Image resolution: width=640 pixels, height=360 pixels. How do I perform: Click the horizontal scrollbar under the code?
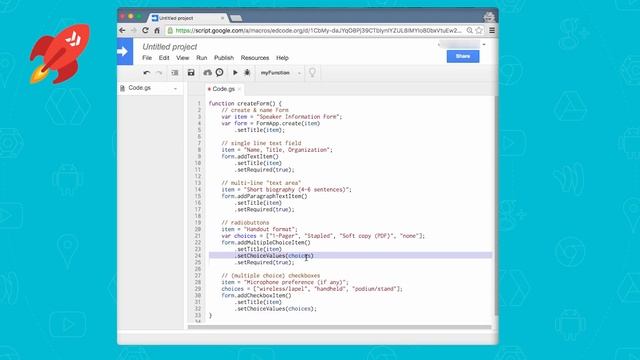click(x=339, y=327)
